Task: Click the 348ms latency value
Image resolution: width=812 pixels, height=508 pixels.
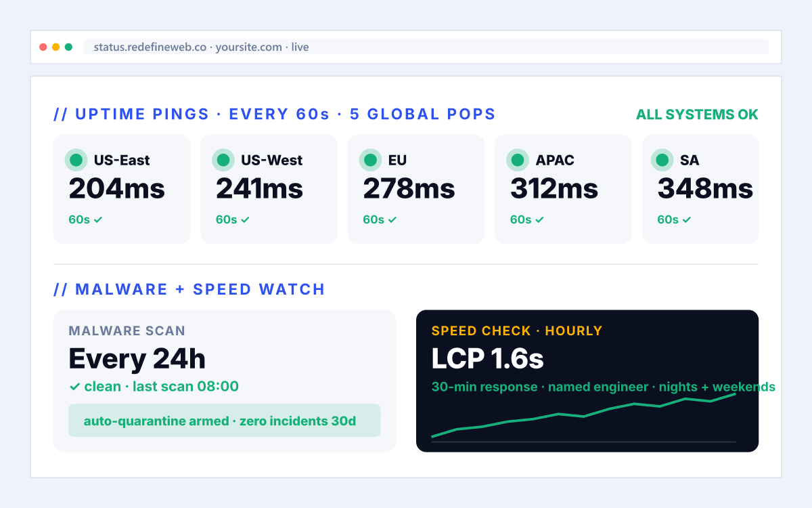Action: [x=705, y=188]
